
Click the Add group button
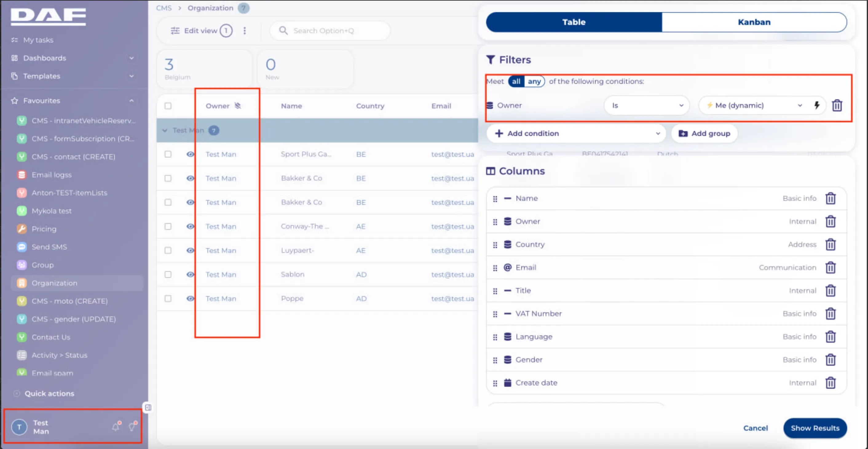pos(704,133)
